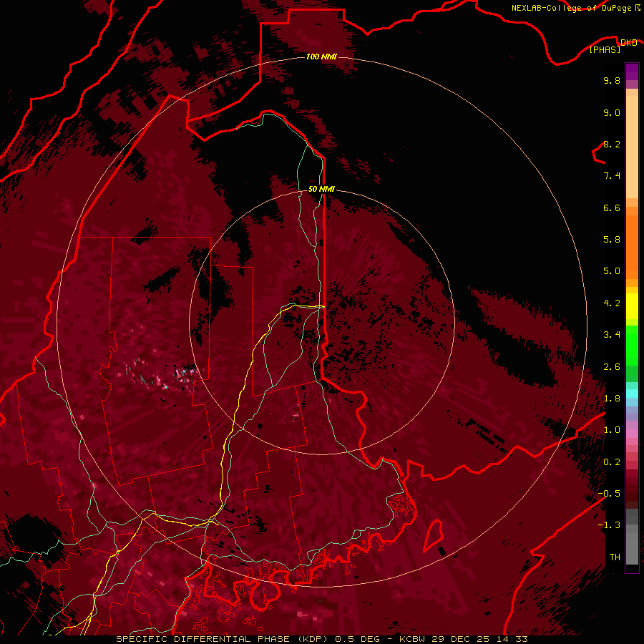The image size is (644, 644).
Task: Select the 5.8 color scale value
Action: coord(612,240)
